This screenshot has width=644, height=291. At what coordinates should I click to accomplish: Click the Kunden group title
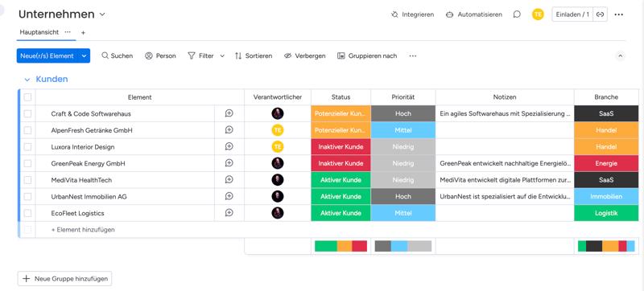click(x=52, y=79)
